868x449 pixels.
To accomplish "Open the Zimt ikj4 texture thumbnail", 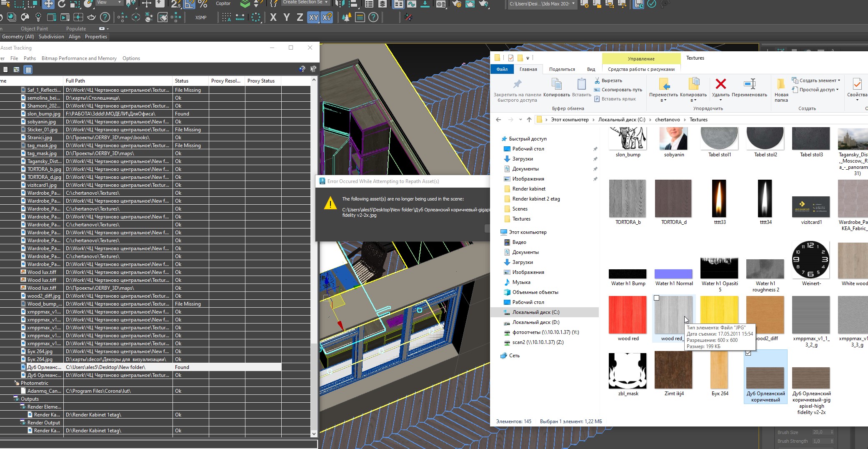I will pos(673,370).
